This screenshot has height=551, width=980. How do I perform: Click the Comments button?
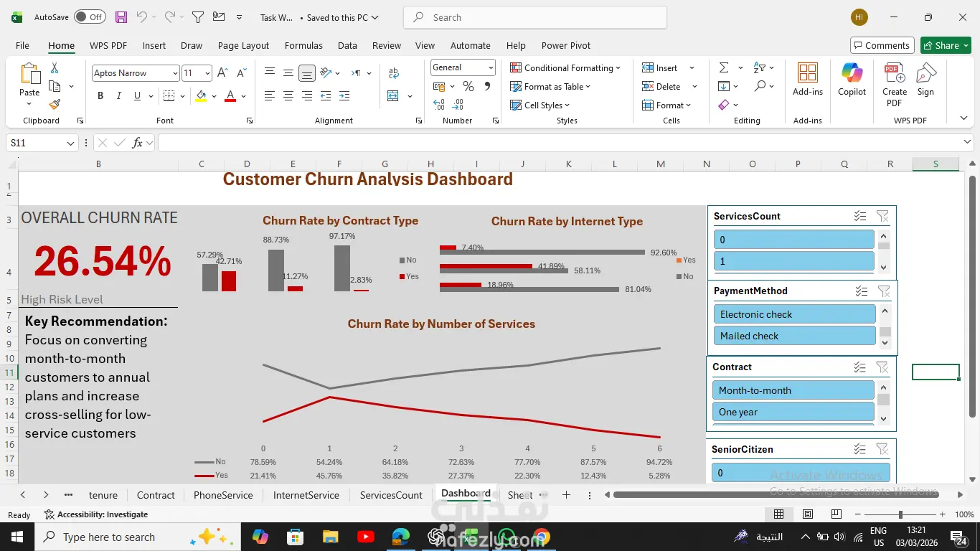[882, 45]
